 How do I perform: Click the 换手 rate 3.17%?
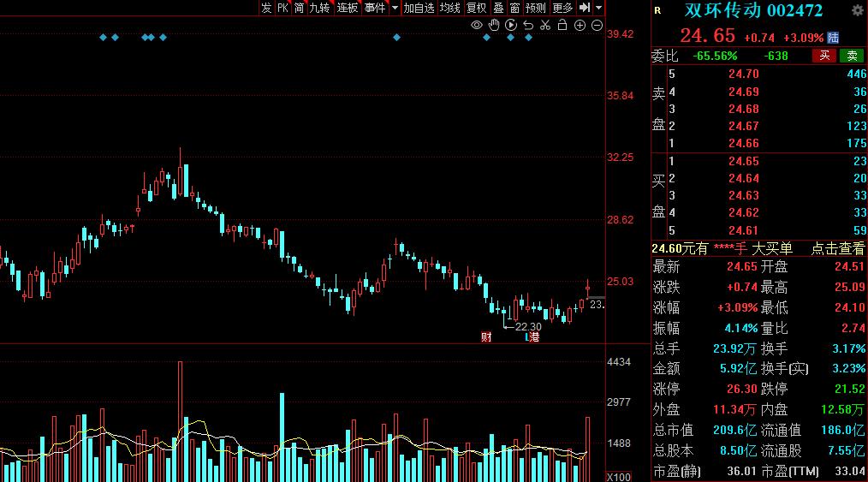pos(848,348)
